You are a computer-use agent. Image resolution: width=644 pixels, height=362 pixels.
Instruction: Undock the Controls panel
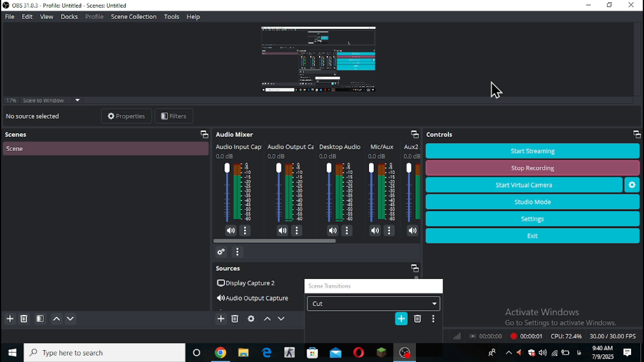point(637,134)
